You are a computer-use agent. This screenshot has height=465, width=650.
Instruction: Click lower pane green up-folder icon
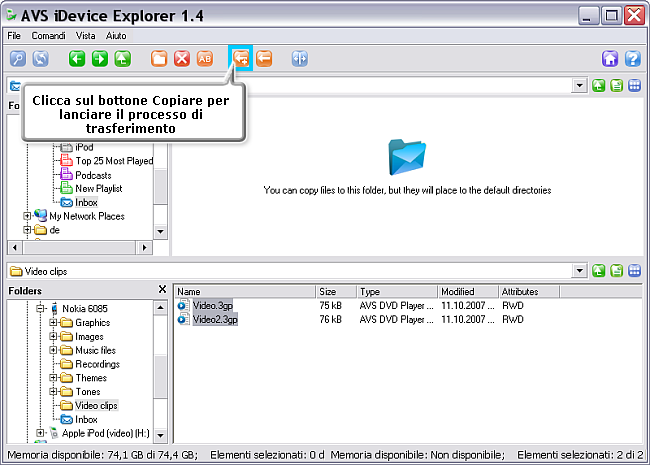(x=598, y=271)
